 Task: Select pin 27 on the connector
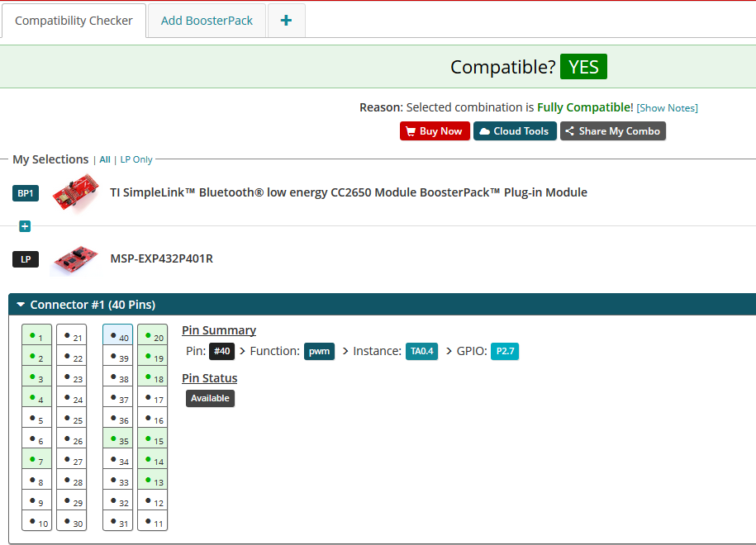[71, 459]
